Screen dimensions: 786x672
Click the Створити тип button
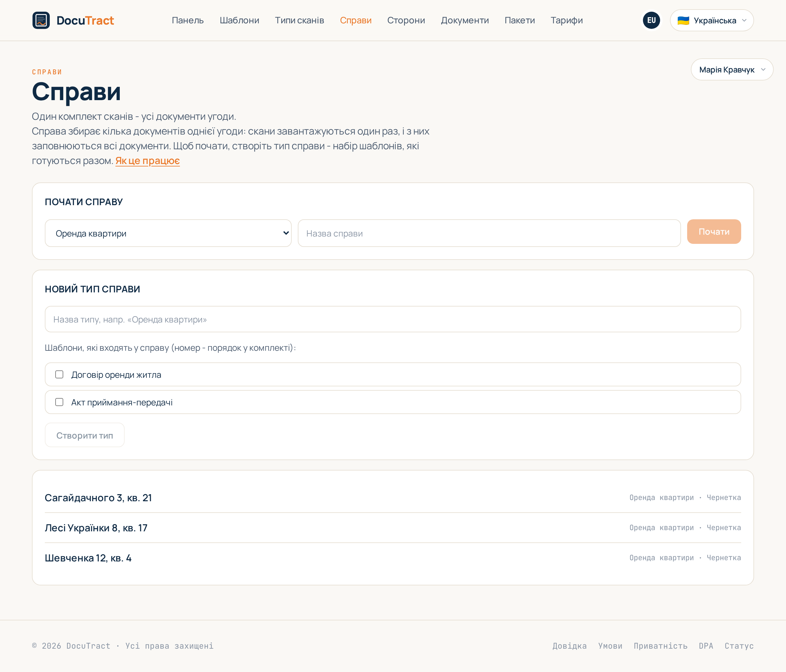click(85, 435)
